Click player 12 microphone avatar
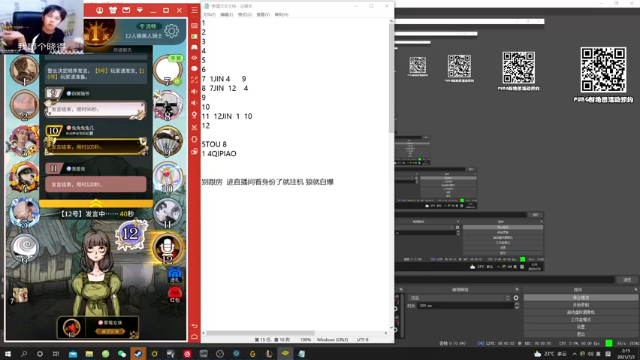This screenshot has height=360, width=640. click(168, 248)
